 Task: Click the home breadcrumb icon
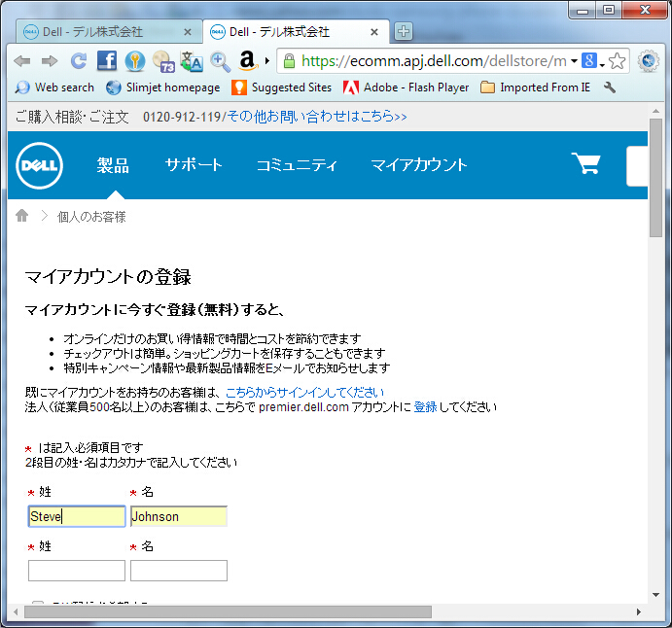coord(21,216)
